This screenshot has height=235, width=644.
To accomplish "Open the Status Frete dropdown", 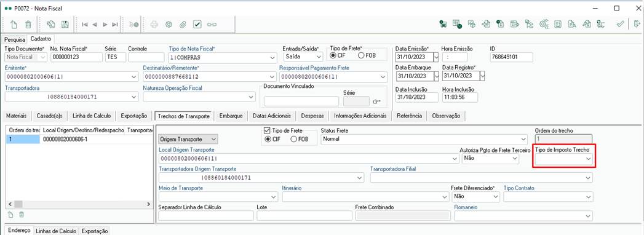I will point(523,139).
